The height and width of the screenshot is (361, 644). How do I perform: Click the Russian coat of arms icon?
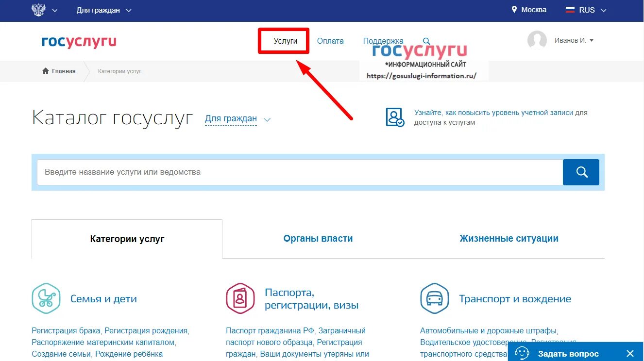(x=38, y=10)
